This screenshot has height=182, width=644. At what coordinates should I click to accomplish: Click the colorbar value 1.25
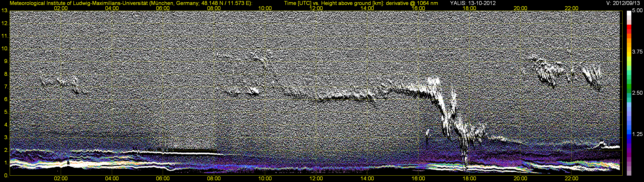637,134
